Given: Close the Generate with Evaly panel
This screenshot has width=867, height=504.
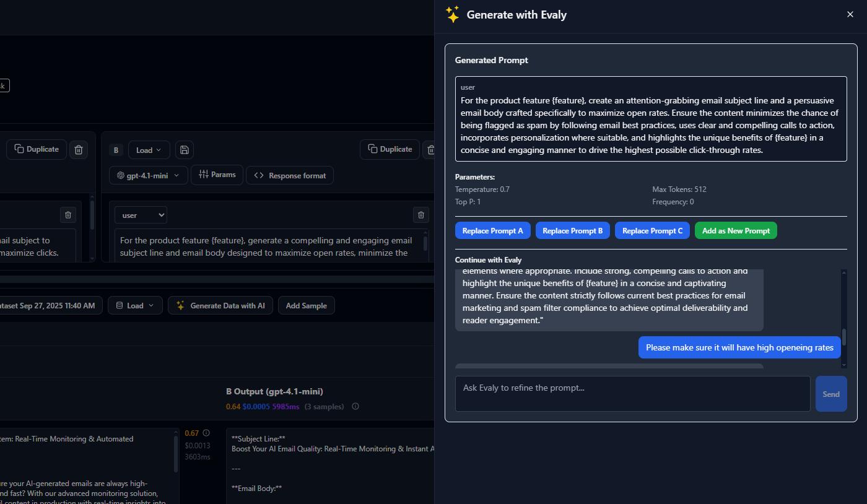Looking at the screenshot, I should (x=850, y=14).
